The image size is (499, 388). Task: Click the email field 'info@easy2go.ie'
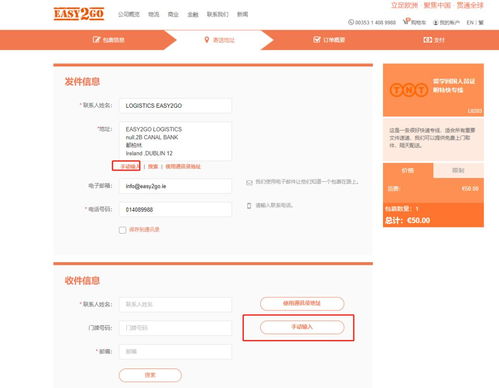[x=175, y=186]
